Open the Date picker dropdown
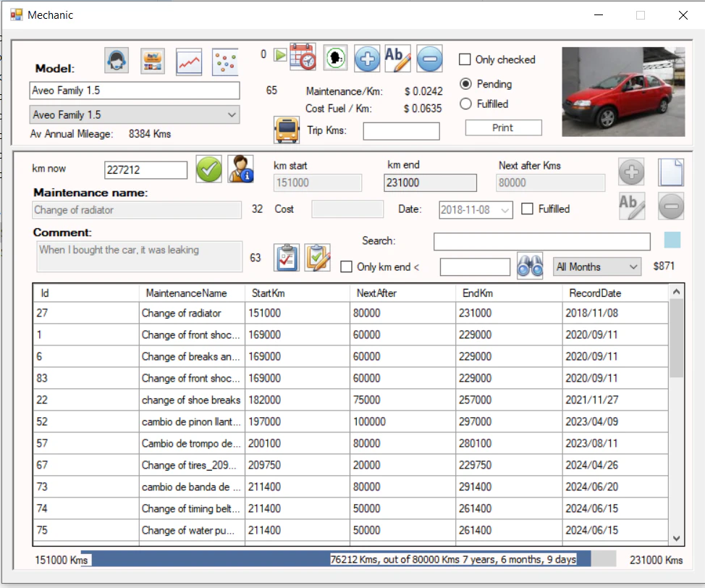 (x=505, y=210)
